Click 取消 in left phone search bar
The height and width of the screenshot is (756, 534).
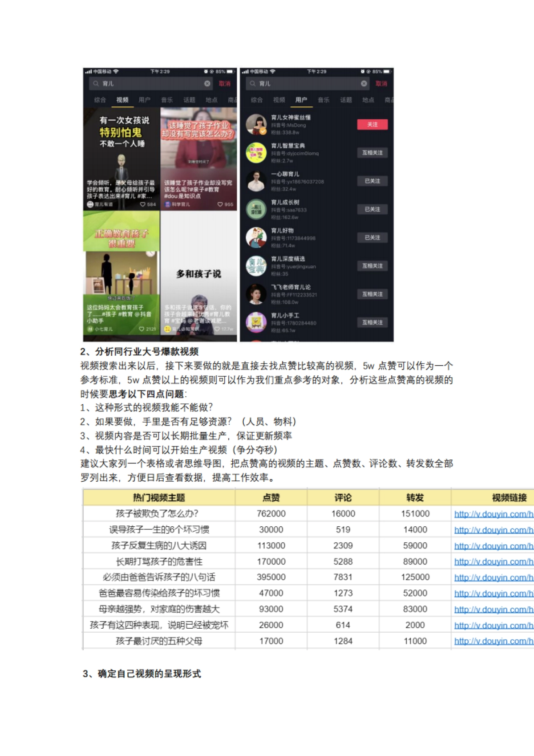tap(225, 84)
